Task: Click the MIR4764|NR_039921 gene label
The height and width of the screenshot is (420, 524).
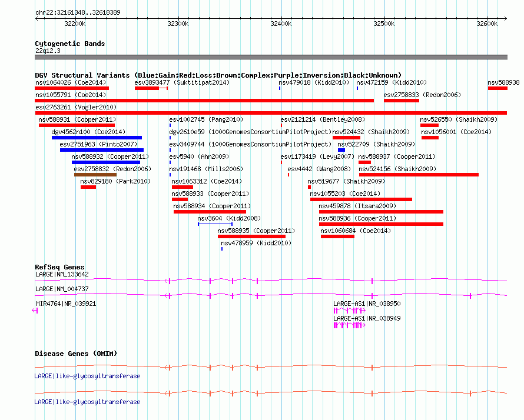Action: click(66, 304)
